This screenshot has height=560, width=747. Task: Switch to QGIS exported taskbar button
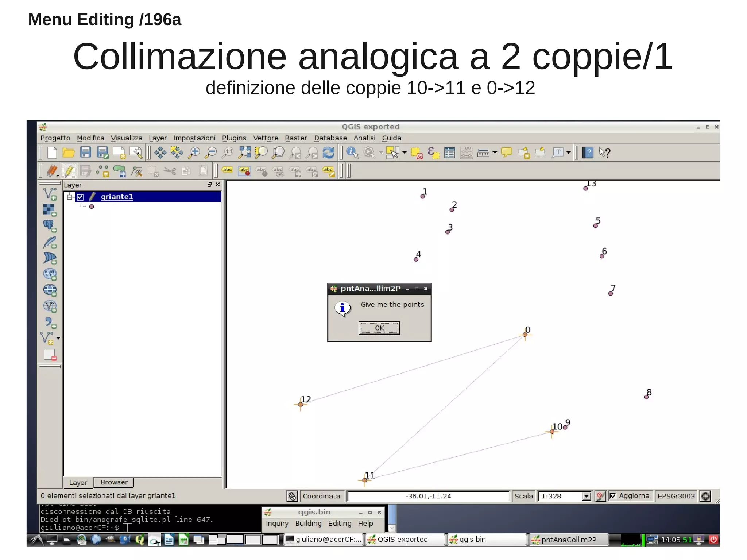405,539
